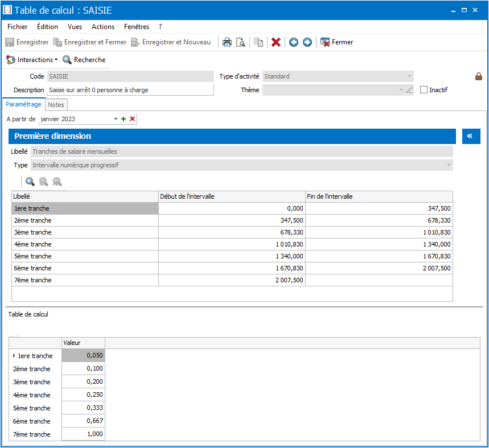Click the Libellé dimension field
This screenshot has height=448, width=489.
242,151
